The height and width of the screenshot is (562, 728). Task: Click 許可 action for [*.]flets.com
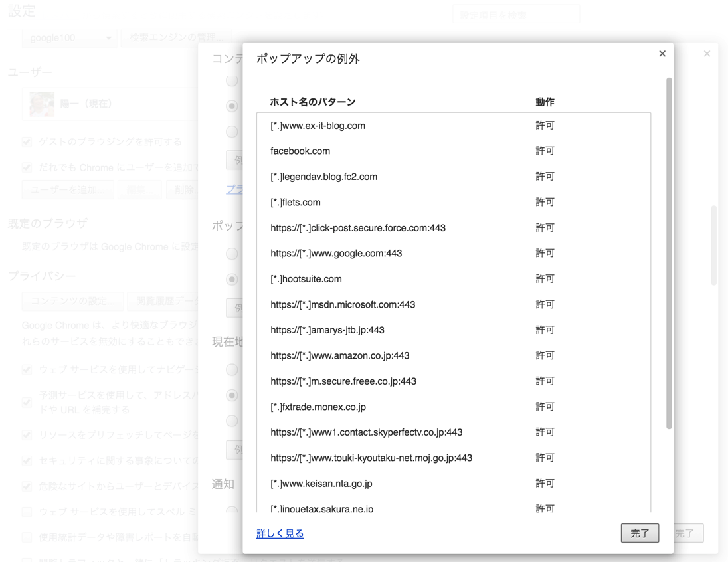click(x=545, y=202)
